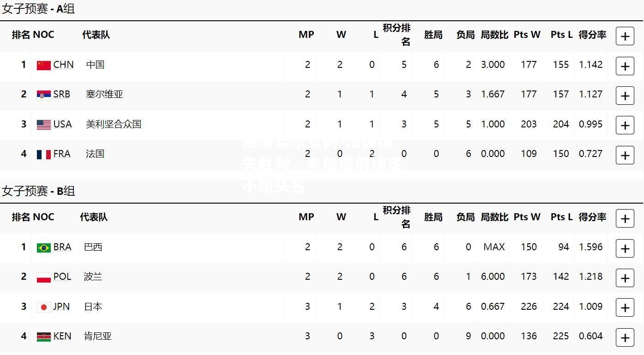This screenshot has width=644, height=355.
Task: Expand the Serbia row details
Action: click(x=625, y=96)
